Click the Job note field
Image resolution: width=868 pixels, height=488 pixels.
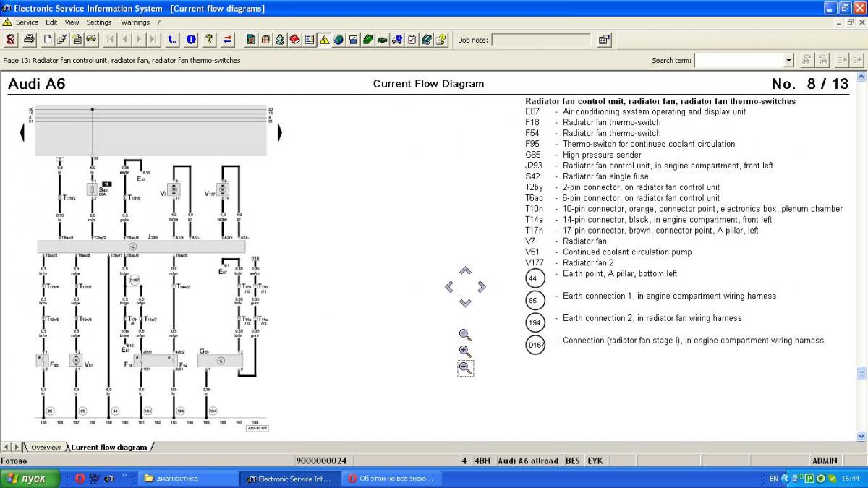coord(541,40)
